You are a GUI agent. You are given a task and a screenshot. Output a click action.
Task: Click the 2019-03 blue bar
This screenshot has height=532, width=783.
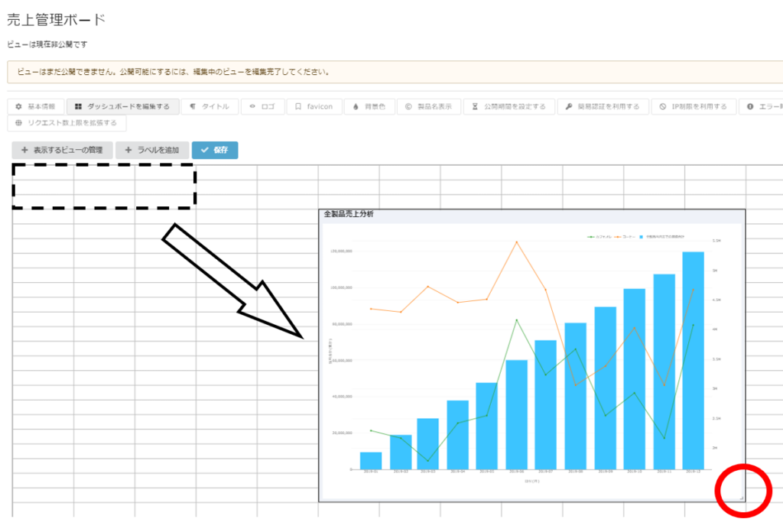pyautogui.click(x=428, y=444)
